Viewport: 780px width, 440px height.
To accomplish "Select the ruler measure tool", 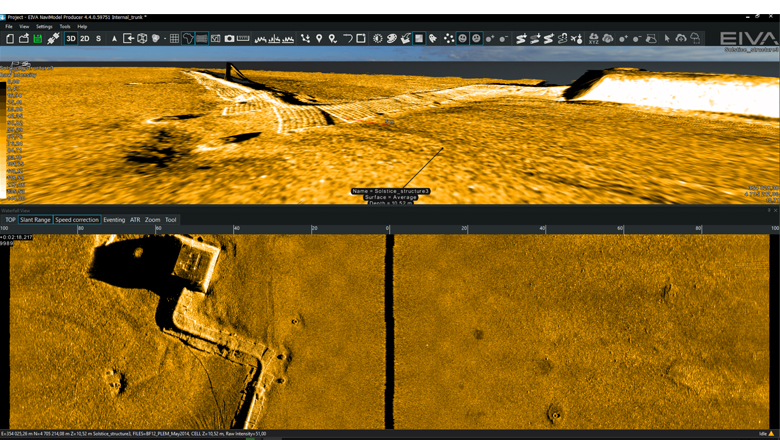I will [x=243, y=39].
